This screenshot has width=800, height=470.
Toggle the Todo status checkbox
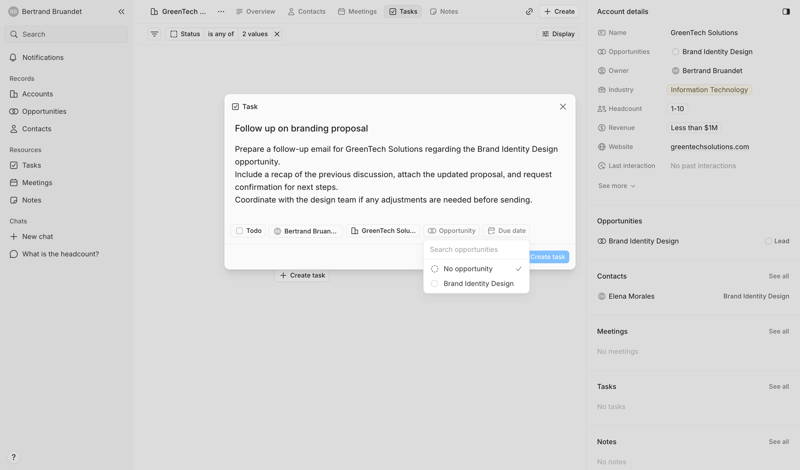coord(239,231)
